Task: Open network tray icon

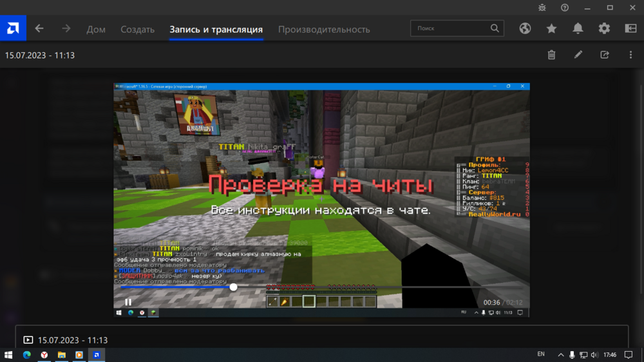Action: pos(583,355)
